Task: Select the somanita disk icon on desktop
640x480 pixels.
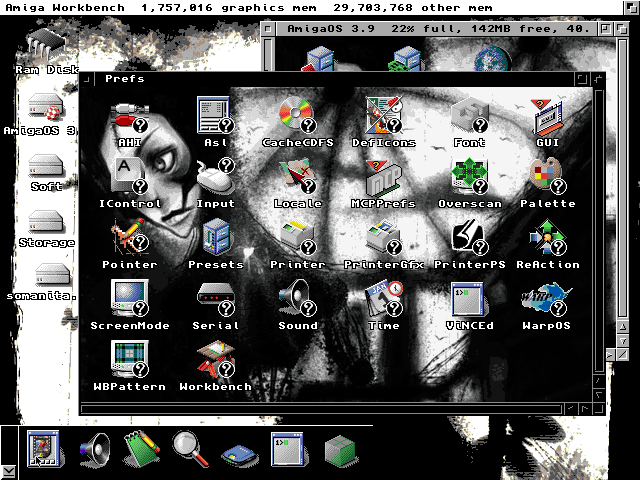Action: [52, 274]
